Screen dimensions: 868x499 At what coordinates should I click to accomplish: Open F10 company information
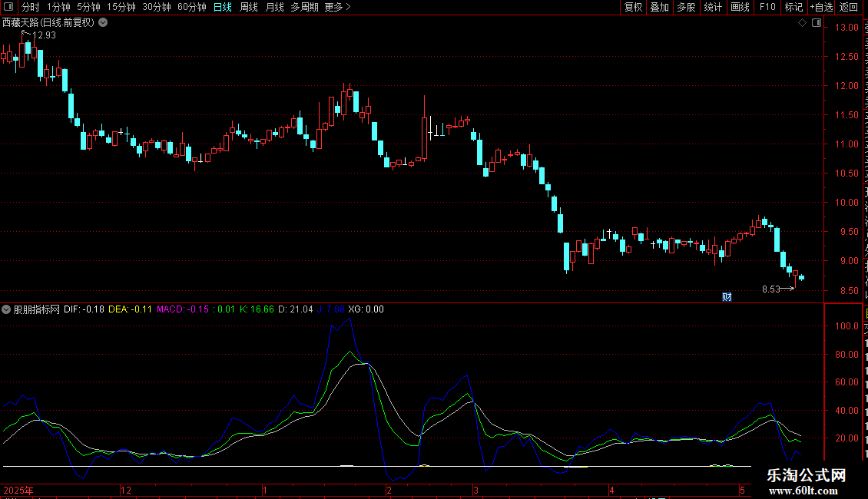coord(767,7)
